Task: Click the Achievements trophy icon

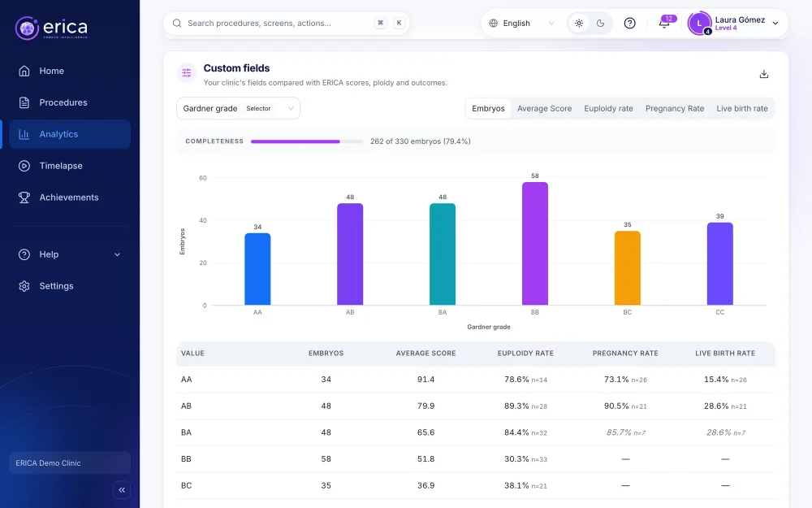Action: 24,198
